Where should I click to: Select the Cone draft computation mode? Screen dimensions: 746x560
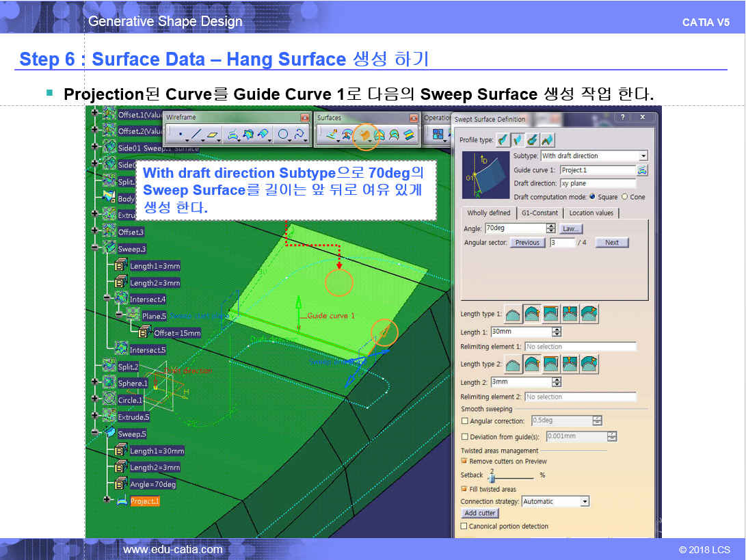coord(624,197)
